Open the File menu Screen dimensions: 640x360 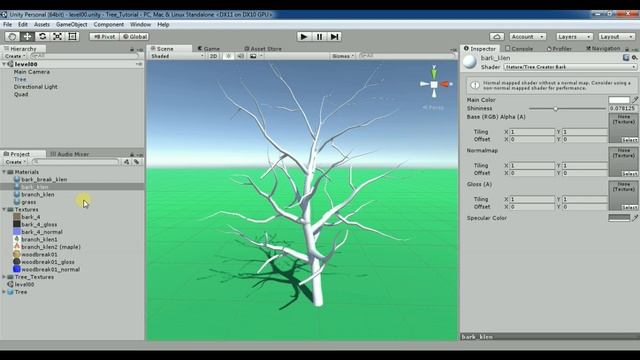(7, 24)
